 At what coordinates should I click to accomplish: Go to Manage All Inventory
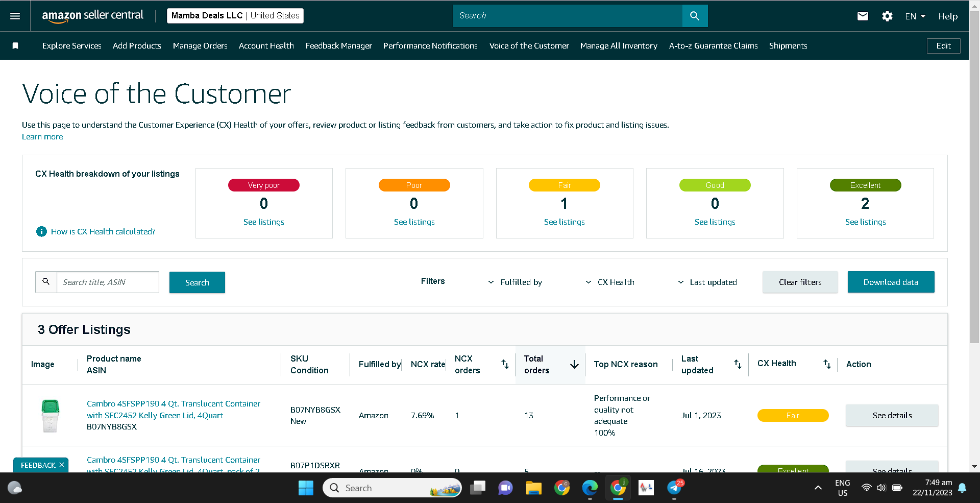pos(619,46)
